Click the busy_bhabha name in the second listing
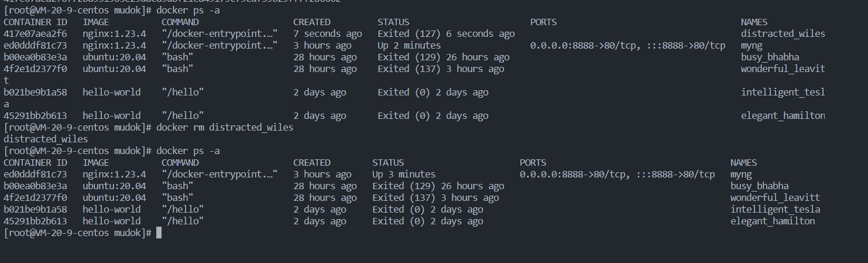The image size is (868, 263). coord(760,186)
